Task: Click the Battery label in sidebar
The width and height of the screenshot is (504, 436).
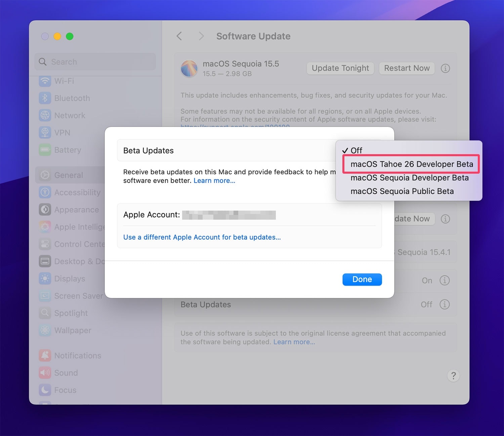Action: tap(68, 150)
